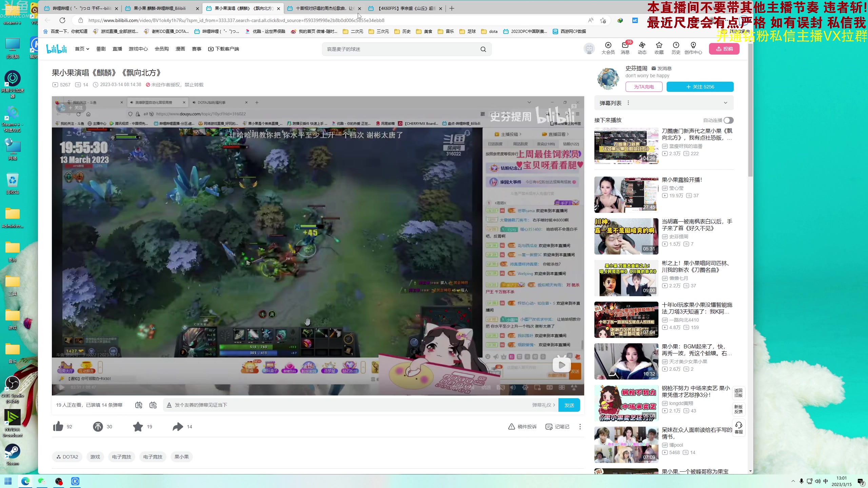Expand the 首页 dropdown menu
868x488 pixels.
coord(82,49)
